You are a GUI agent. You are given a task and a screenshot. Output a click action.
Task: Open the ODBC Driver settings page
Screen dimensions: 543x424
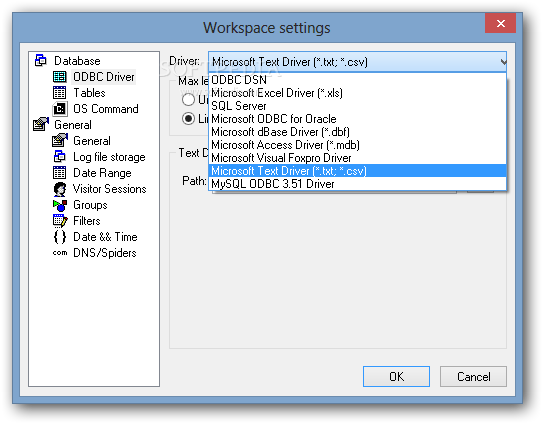pos(104,77)
